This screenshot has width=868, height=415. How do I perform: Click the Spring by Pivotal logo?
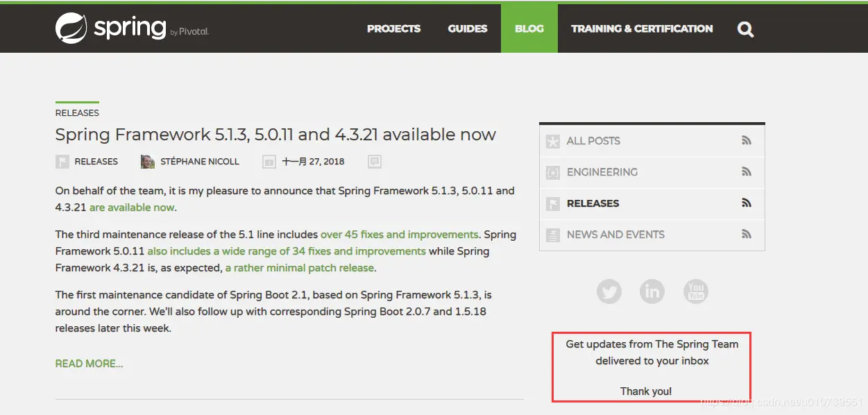132,28
